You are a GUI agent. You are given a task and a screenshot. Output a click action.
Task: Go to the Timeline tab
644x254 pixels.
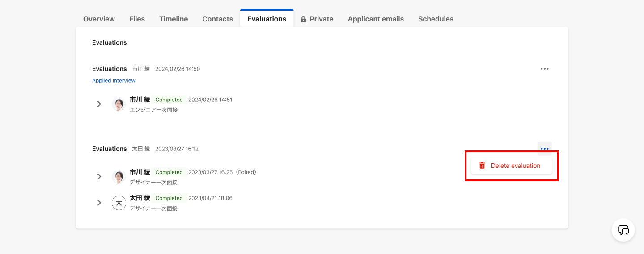pyautogui.click(x=174, y=19)
